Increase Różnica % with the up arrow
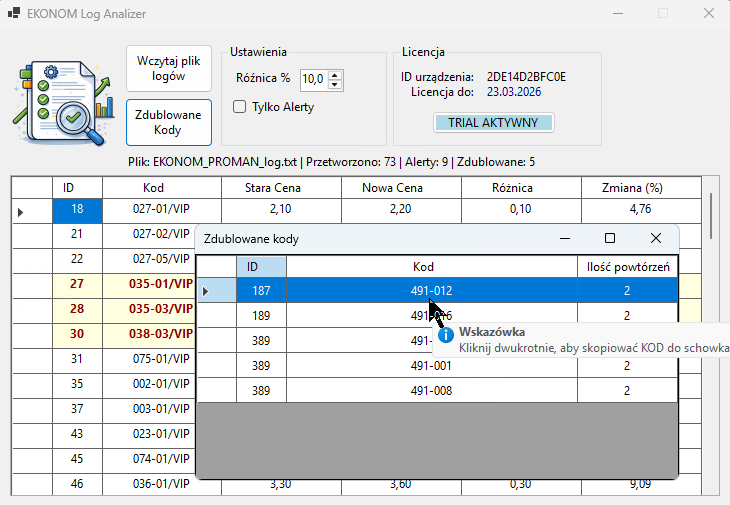Viewport: 730px width, 505px height. pyautogui.click(x=335, y=75)
